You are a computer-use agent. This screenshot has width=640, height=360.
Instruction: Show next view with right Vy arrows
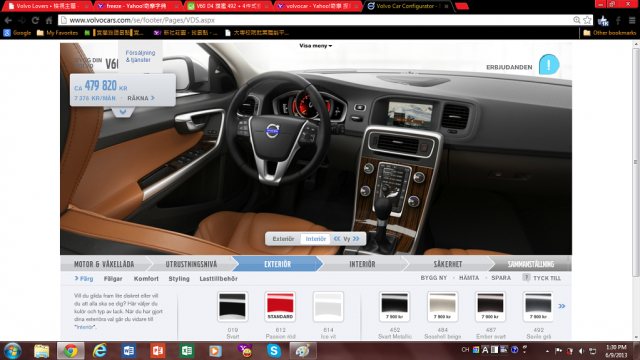click(356, 239)
